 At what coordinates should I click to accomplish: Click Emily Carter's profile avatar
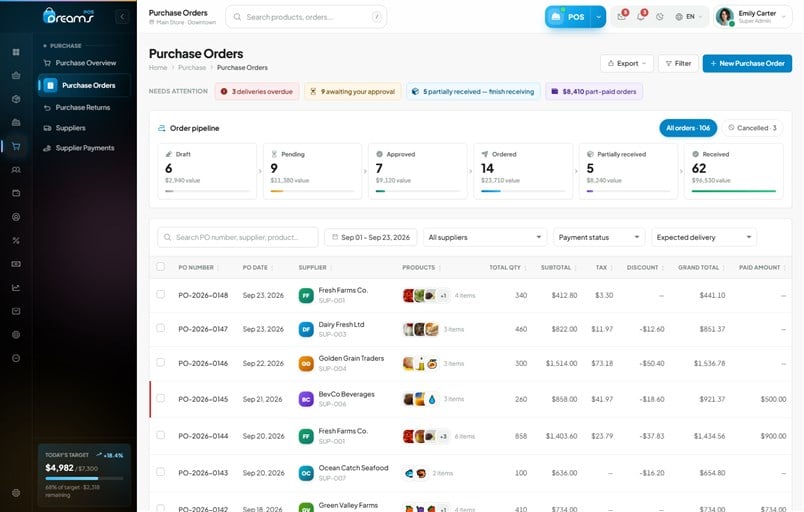(x=725, y=17)
